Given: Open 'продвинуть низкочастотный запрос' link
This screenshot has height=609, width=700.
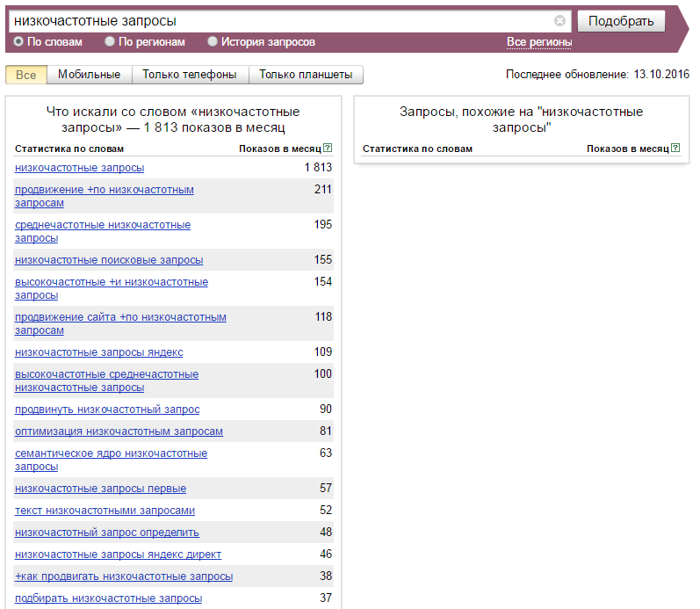Looking at the screenshot, I should tap(107, 410).
